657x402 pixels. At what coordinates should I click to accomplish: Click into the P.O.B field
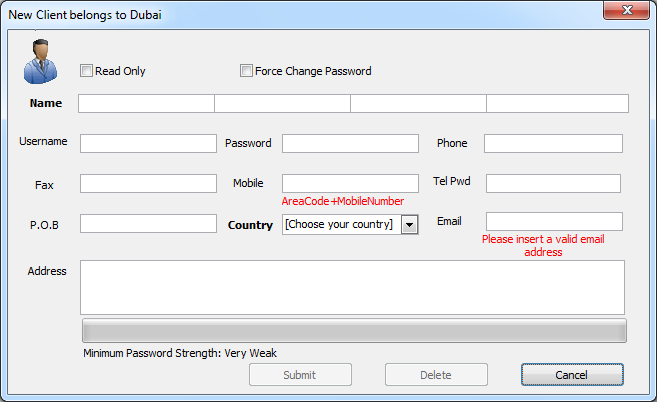(148, 224)
